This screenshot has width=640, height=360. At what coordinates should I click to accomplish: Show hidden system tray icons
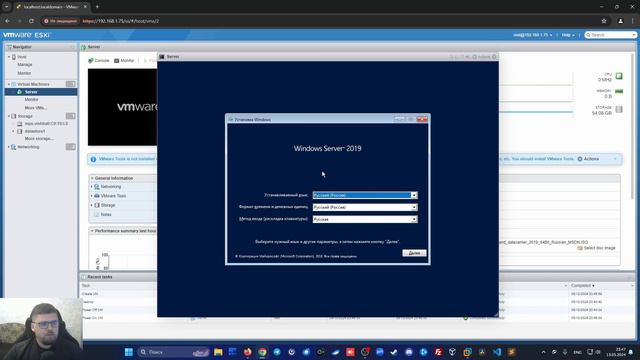(543, 352)
